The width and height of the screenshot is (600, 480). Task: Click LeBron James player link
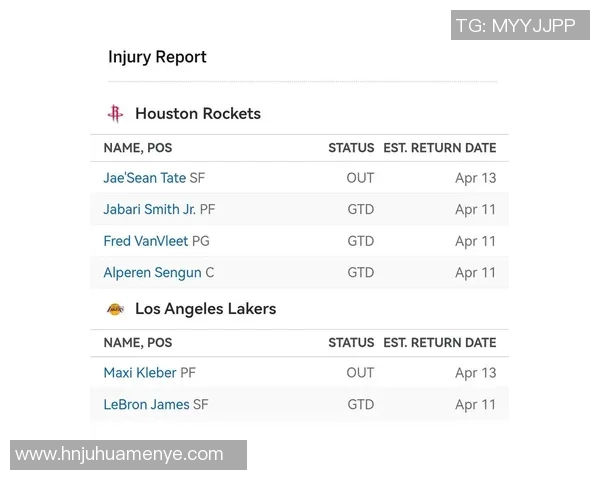tap(146, 405)
